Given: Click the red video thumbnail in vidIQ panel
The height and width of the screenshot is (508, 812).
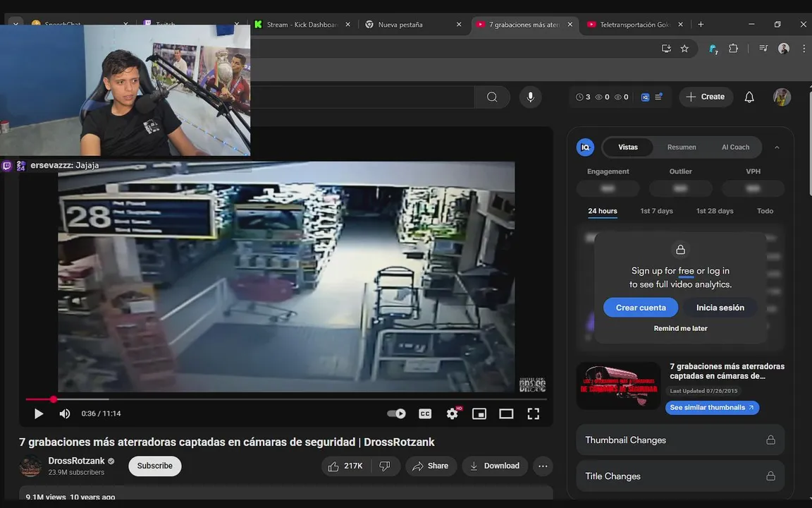Looking at the screenshot, I should coord(619,386).
